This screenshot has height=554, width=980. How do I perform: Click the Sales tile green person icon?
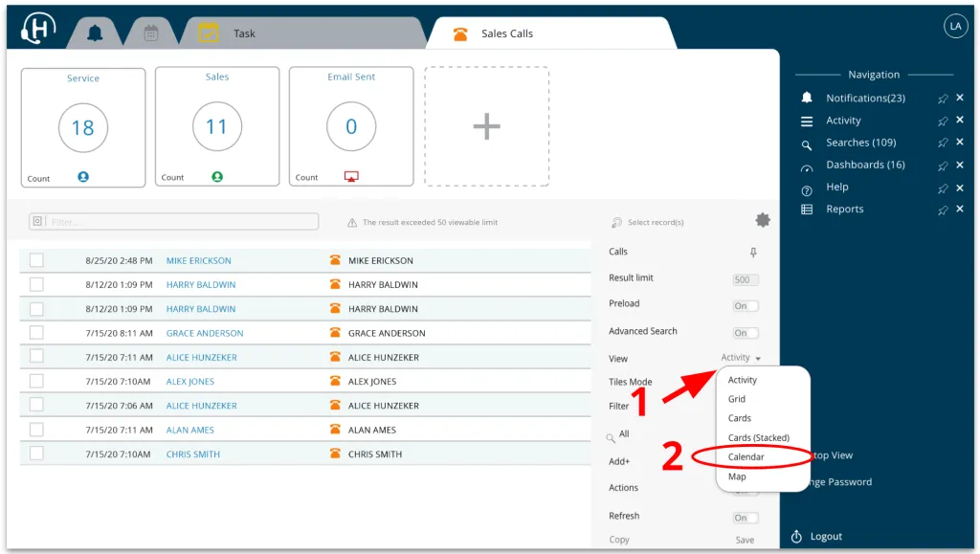pos(217,177)
